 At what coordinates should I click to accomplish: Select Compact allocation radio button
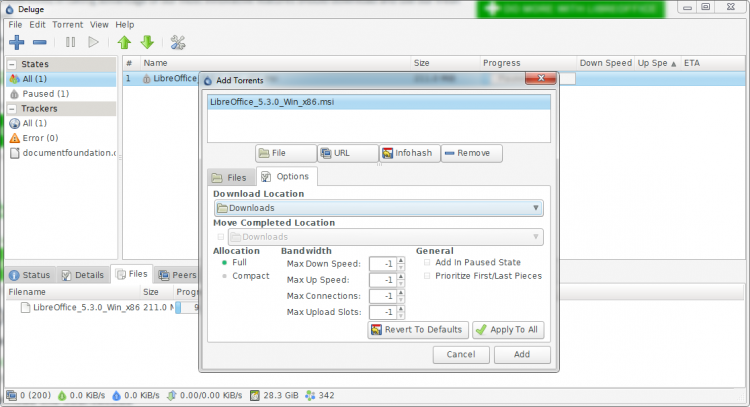[224, 276]
